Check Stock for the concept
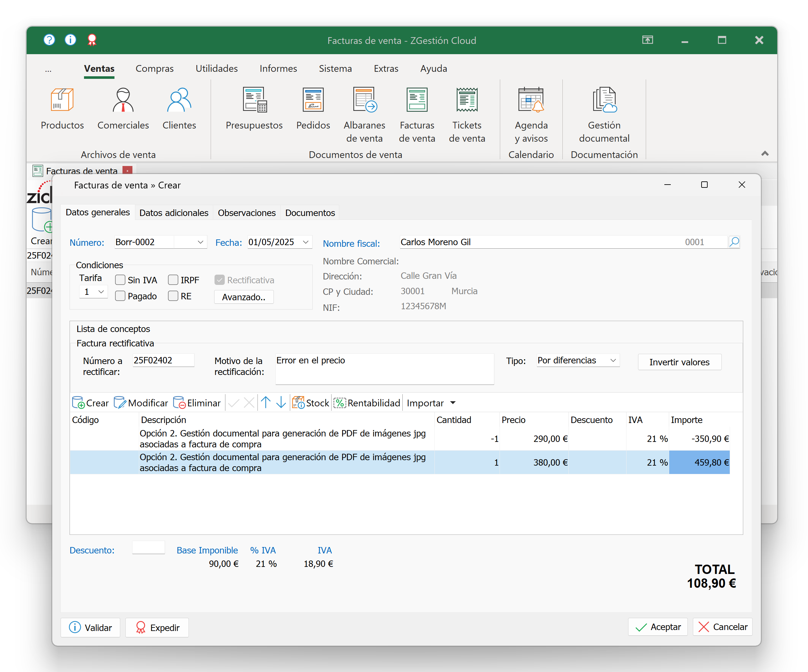Screen dimensions: 808x672 pyautogui.click(x=310, y=403)
